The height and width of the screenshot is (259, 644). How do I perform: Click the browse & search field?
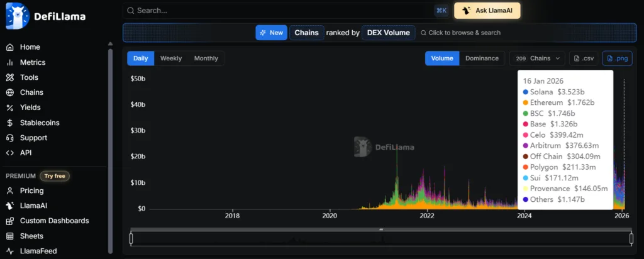460,33
